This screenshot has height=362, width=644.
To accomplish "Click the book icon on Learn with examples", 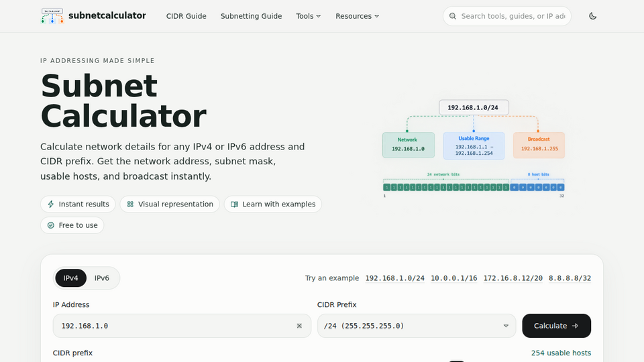I will [x=235, y=204].
